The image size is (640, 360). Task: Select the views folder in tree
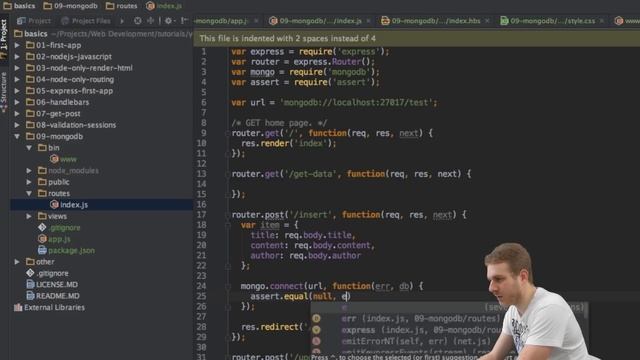point(52,216)
